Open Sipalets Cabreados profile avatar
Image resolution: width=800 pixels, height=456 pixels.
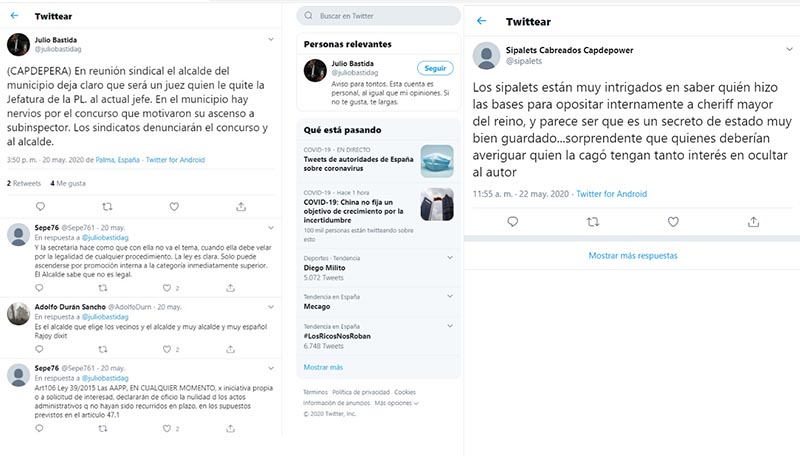click(x=486, y=56)
